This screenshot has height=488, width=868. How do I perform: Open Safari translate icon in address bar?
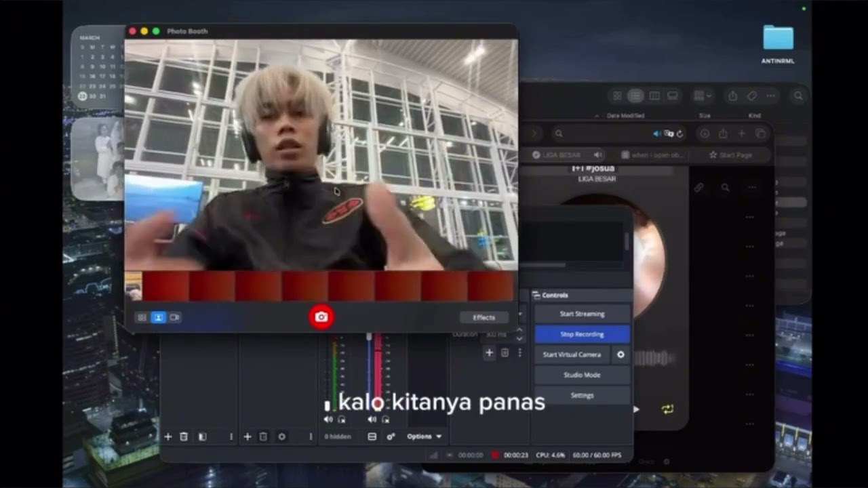669,134
